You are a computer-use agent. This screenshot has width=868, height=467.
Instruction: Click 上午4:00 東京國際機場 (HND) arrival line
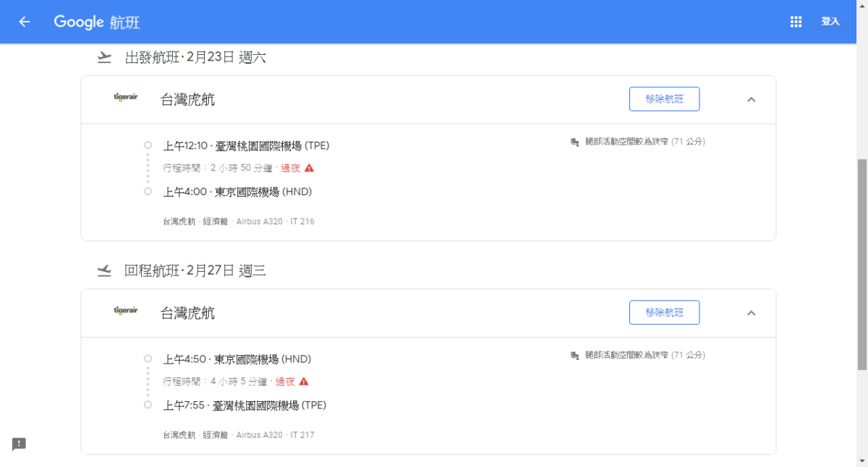coord(237,192)
